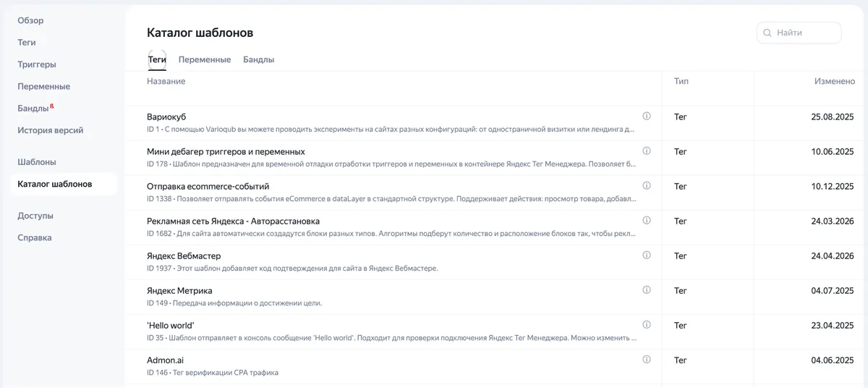The width and height of the screenshot is (868, 388).
Task: Click the ID 35 description text
Action: [391, 338]
